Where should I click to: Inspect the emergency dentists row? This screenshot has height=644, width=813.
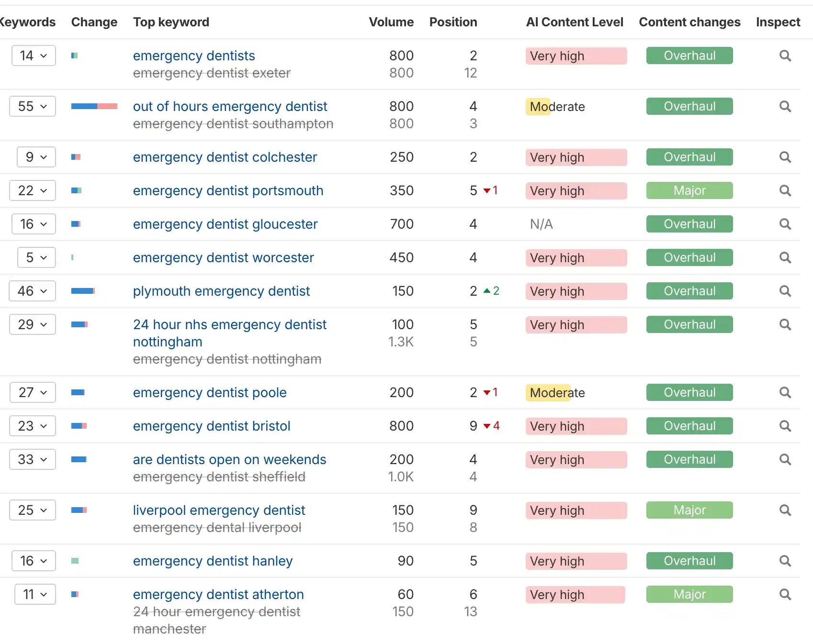pyautogui.click(x=785, y=56)
